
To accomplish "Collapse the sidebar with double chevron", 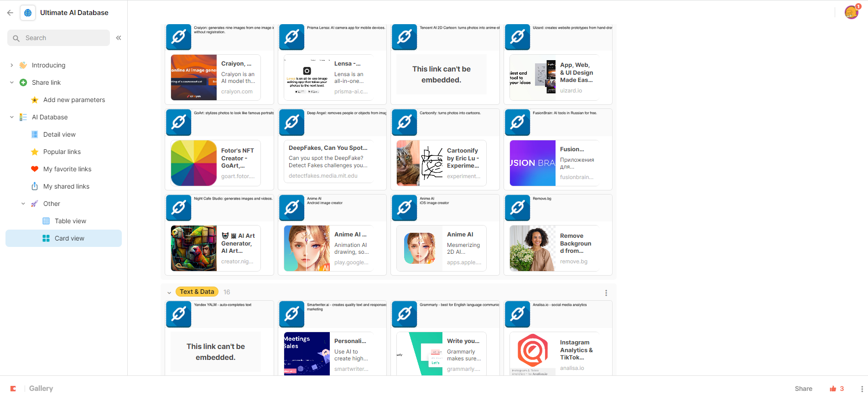I will (x=119, y=38).
